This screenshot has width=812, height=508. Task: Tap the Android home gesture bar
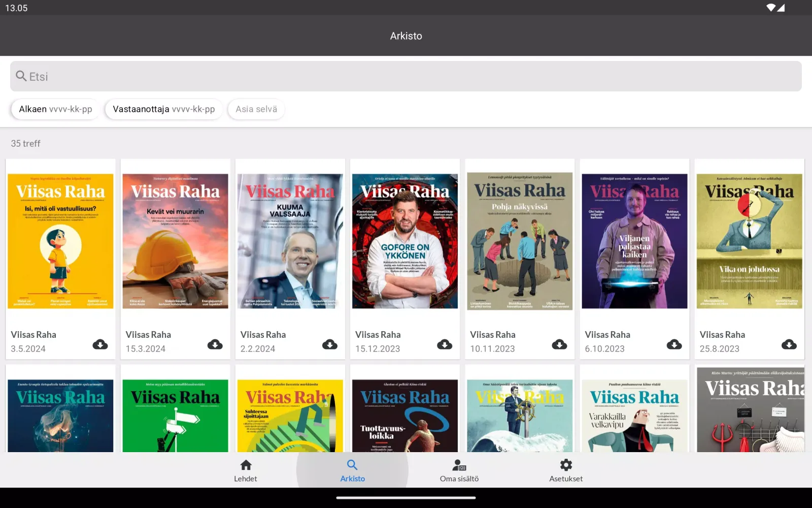(406, 498)
